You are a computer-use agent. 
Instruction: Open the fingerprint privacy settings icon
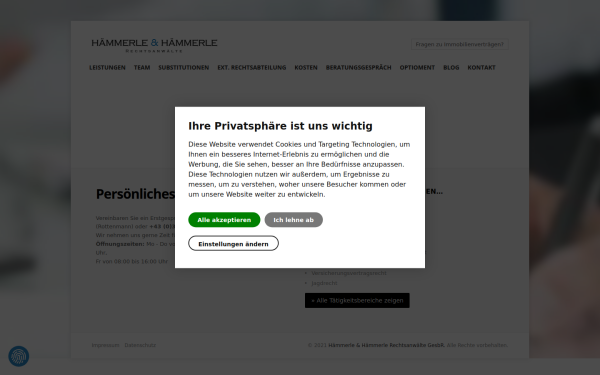pyautogui.click(x=19, y=356)
